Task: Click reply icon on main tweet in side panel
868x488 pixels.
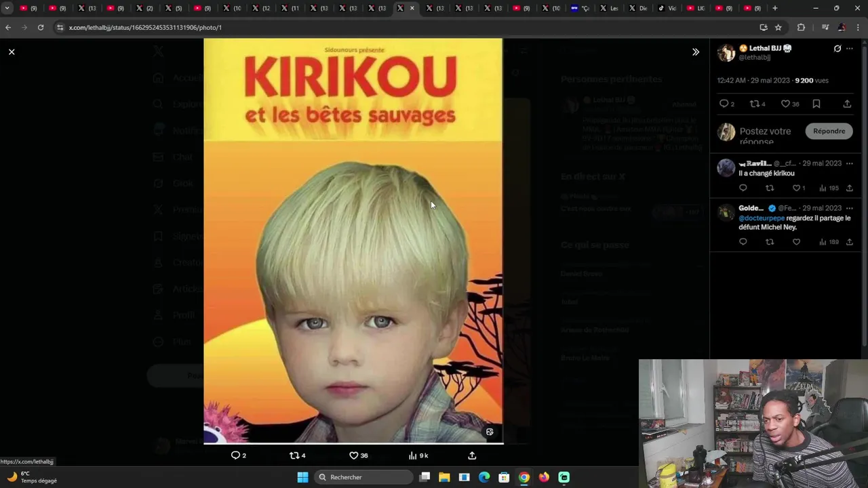Action: click(724, 104)
